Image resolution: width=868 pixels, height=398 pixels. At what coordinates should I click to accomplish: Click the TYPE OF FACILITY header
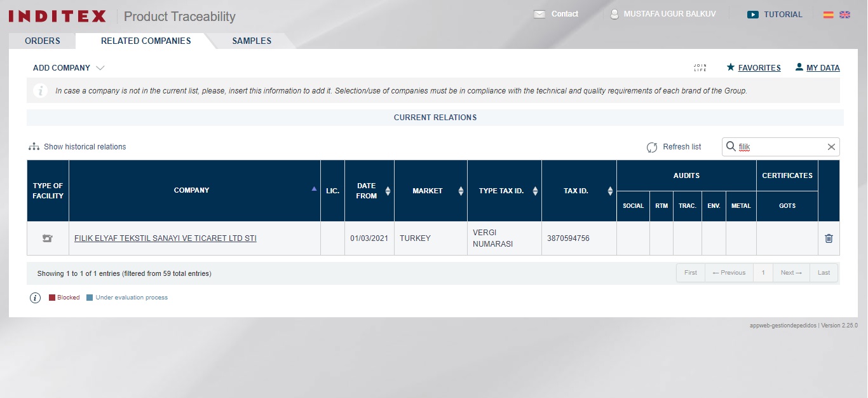(x=48, y=191)
